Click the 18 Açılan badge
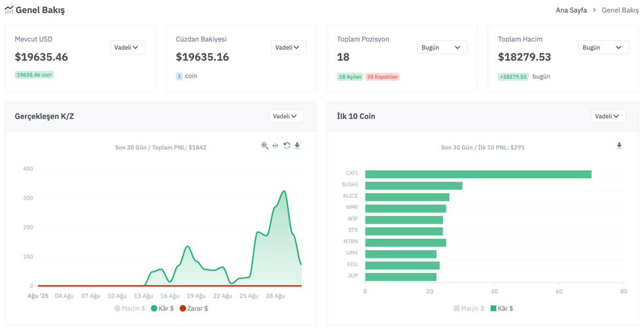 [x=350, y=77]
